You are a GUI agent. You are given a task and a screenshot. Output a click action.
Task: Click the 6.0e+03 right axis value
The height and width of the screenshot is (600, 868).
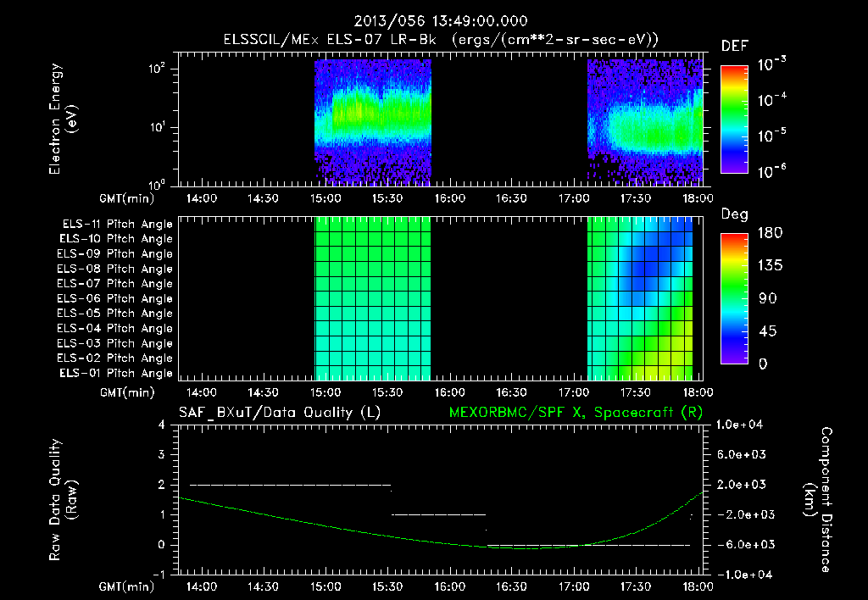pyautogui.click(x=742, y=454)
